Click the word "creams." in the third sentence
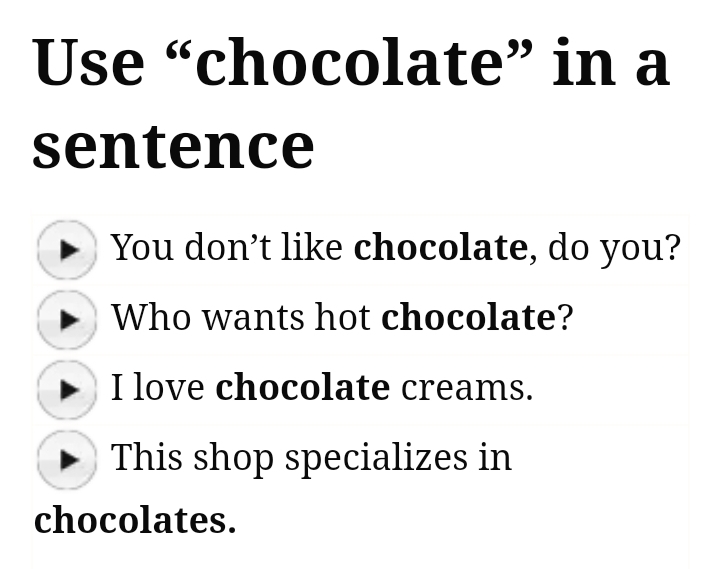 [x=467, y=387]
